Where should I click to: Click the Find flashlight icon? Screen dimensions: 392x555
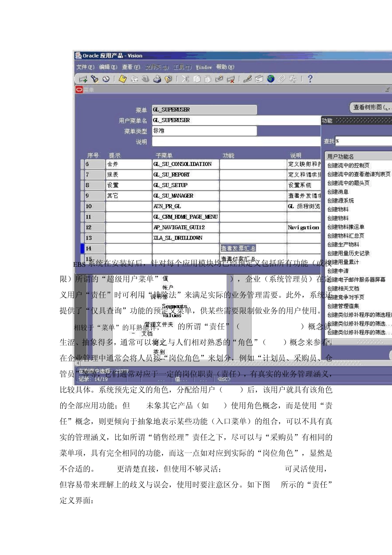point(94,79)
